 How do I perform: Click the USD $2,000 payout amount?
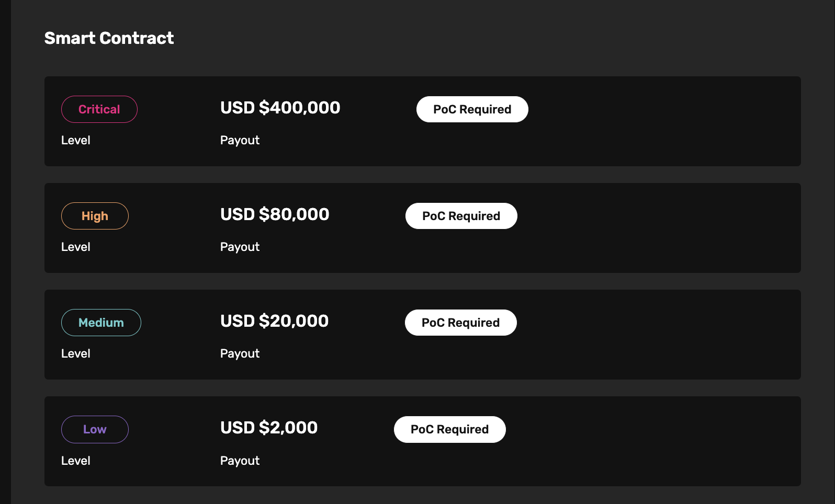pos(269,428)
